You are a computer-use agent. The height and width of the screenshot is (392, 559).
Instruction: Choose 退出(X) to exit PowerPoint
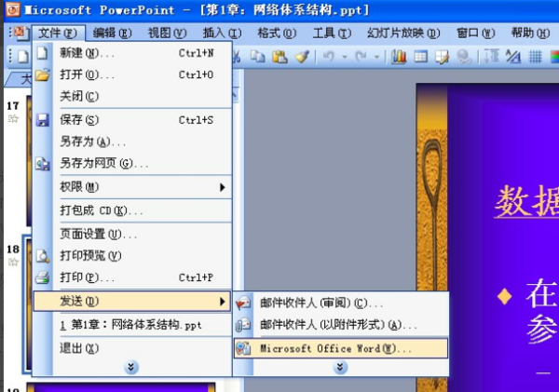[x=132, y=348]
